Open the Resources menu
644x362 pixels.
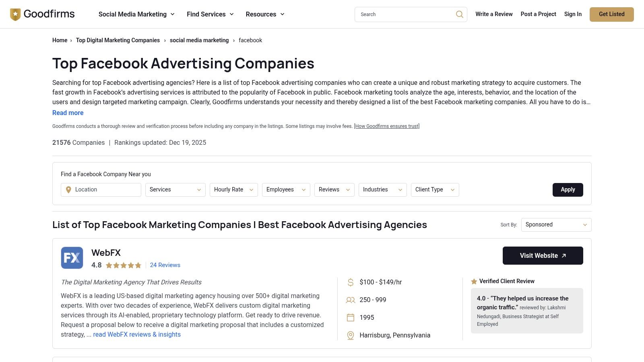pos(264,14)
